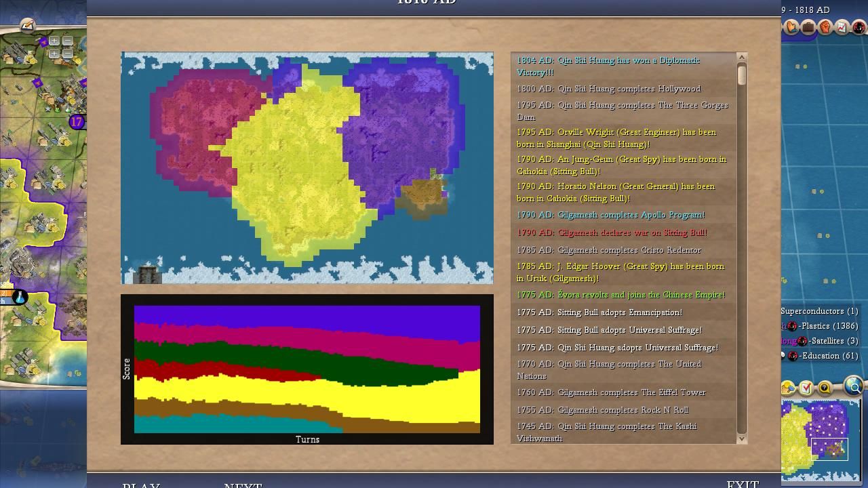Click the top-left plus slider button
This screenshot has height=488, width=868.
coord(54,41)
